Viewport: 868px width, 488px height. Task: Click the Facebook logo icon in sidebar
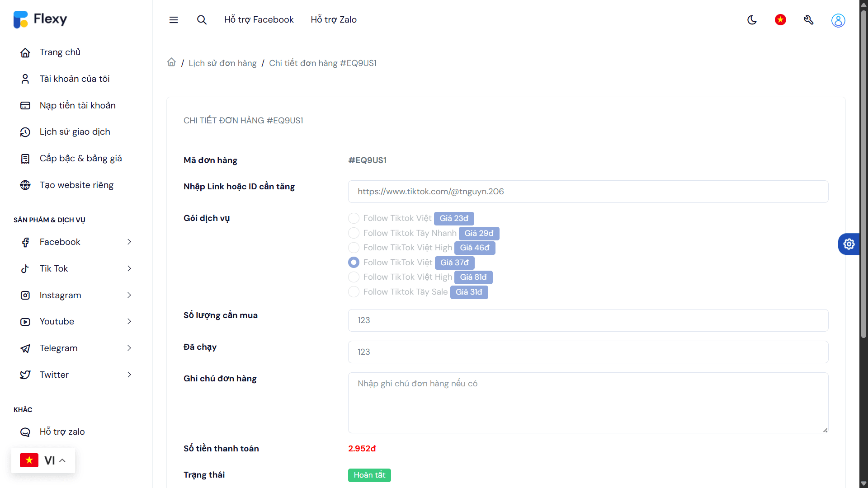(x=25, y=242)
